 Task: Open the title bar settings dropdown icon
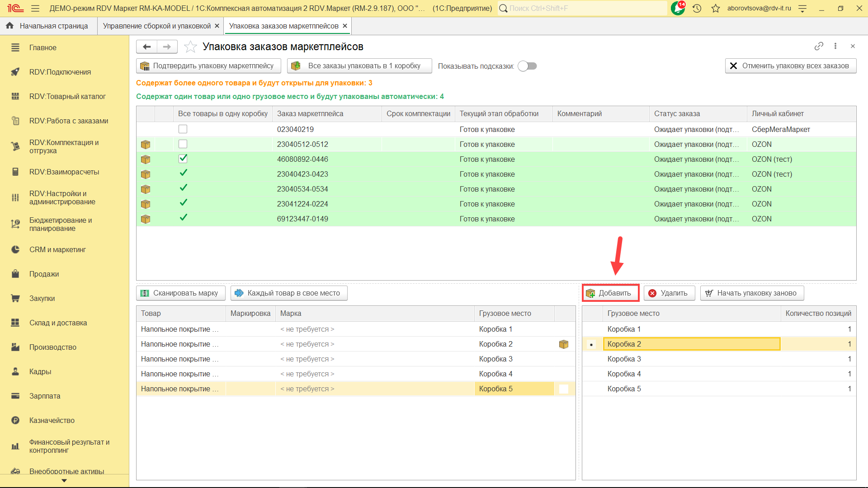(x=802, y=8)
